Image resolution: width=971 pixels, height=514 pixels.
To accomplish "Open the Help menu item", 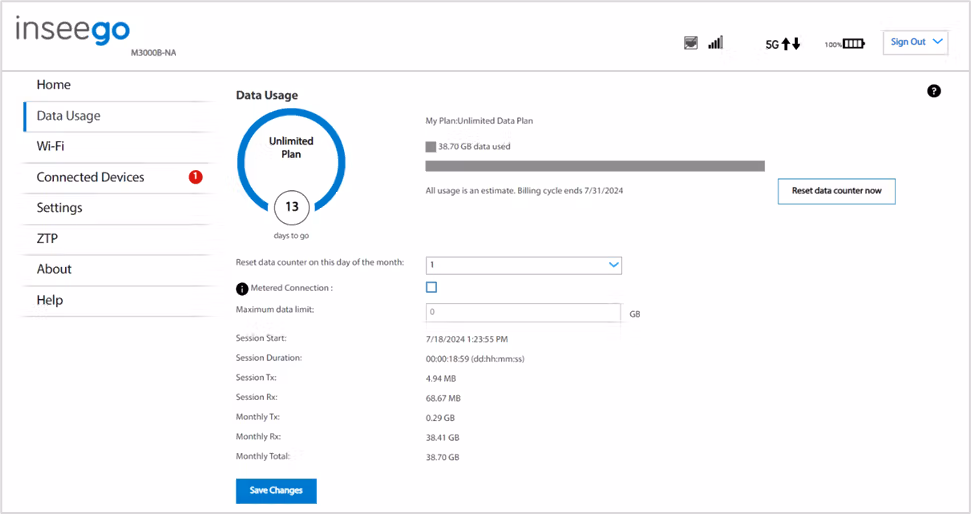I will pyautogui.click(x=50, y=300).
